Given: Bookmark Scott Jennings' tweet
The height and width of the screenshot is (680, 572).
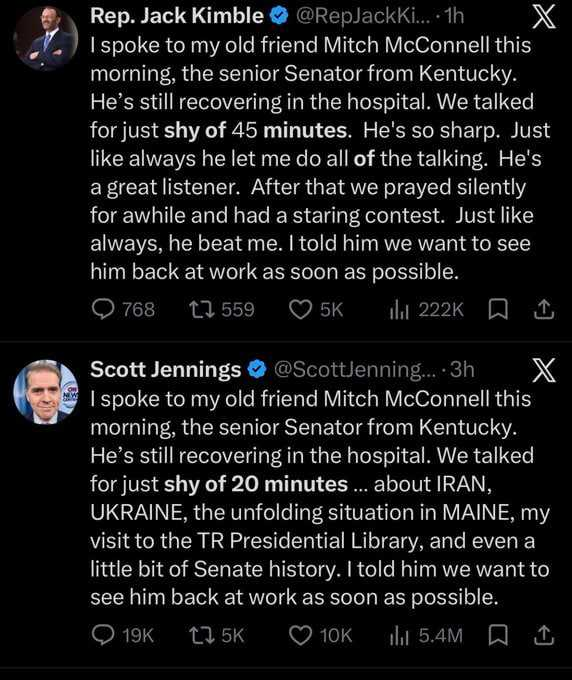Looking at the screenshot, I should (x=498, y=636).
